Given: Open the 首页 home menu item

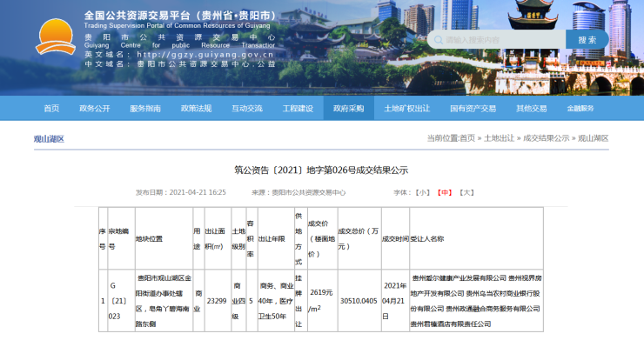Looking at the screenshot, I should pyautogui.click(x=51, y=109).
